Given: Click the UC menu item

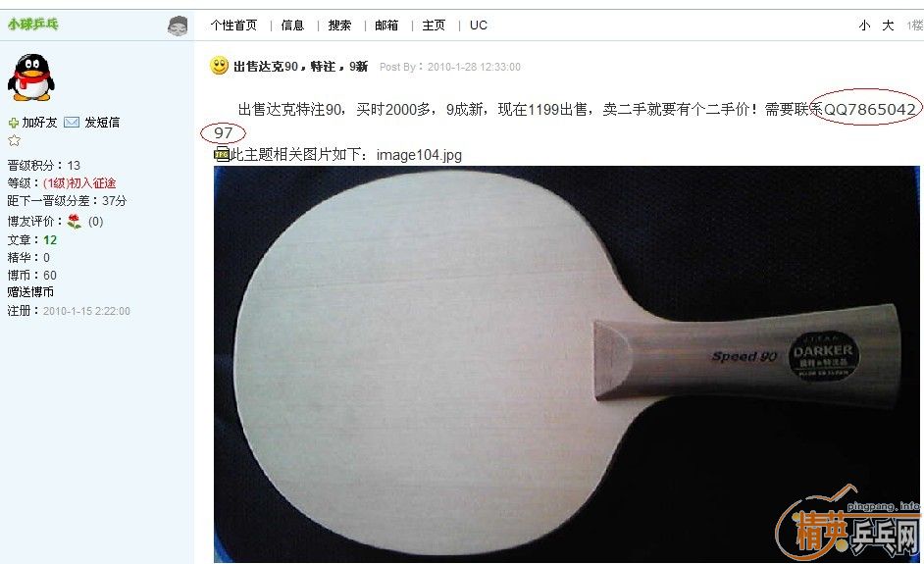Looking at the screenshot, I should point(479,26).
